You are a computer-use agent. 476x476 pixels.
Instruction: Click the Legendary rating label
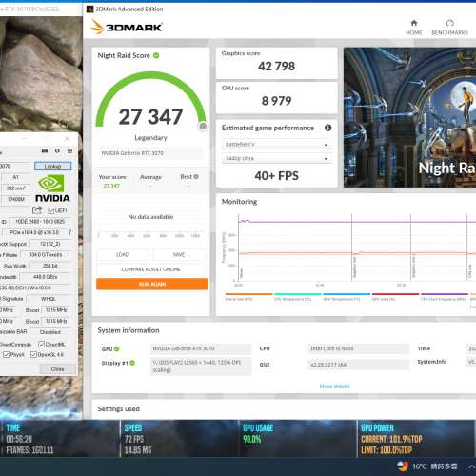(150, 138)
